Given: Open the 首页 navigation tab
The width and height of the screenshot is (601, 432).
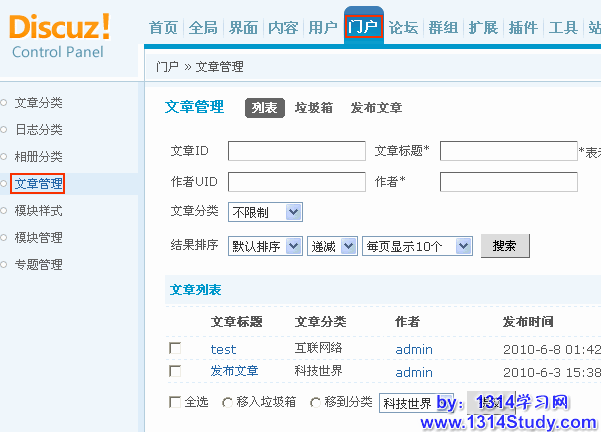Looking at the screenshot, I should coord(163,28).
